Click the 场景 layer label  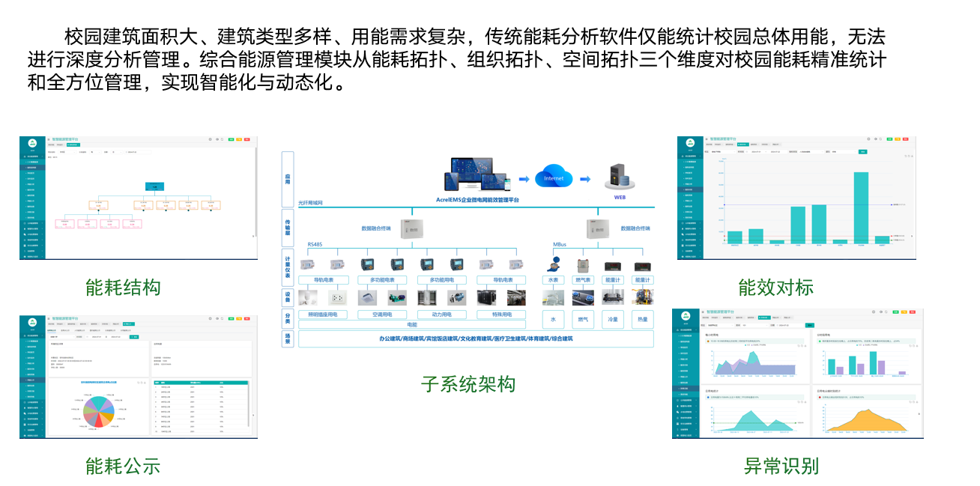click(x=288, y=339)
